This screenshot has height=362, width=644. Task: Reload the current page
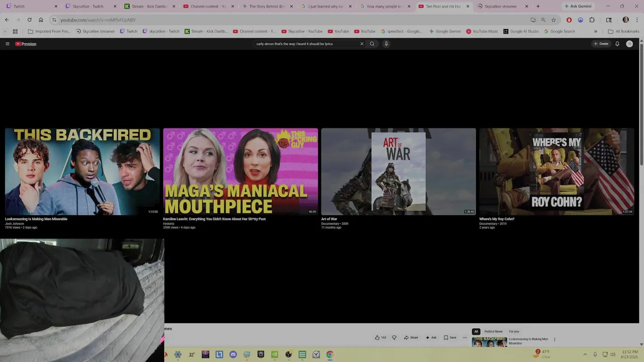tap(29, 20)
